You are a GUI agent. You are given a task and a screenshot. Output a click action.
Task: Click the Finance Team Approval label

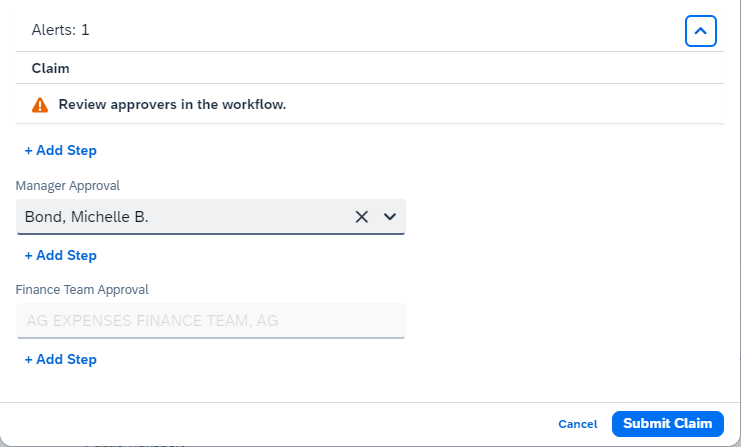pyautogui.click(x=82, y=290)
